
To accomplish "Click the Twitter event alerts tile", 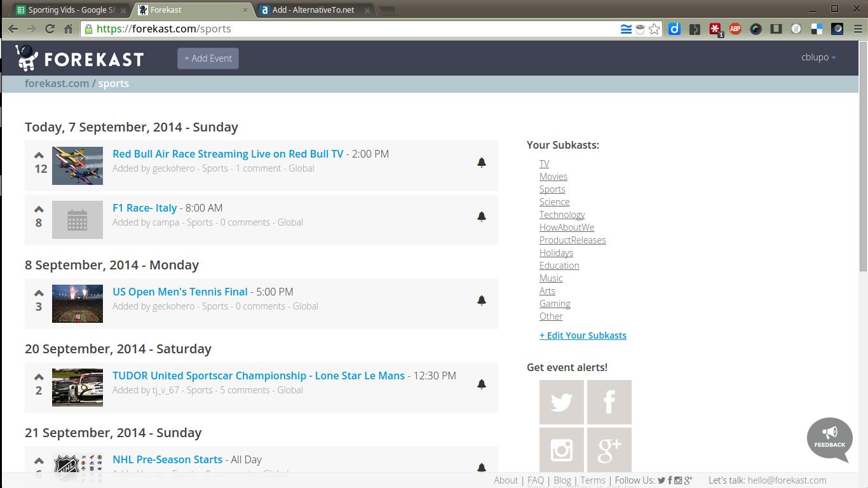I will point(562,402).
